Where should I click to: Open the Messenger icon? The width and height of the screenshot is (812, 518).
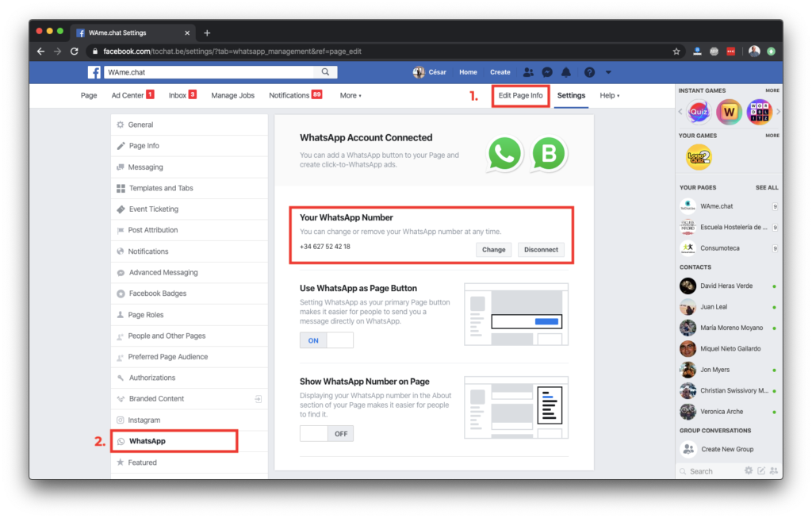point(547,72)
